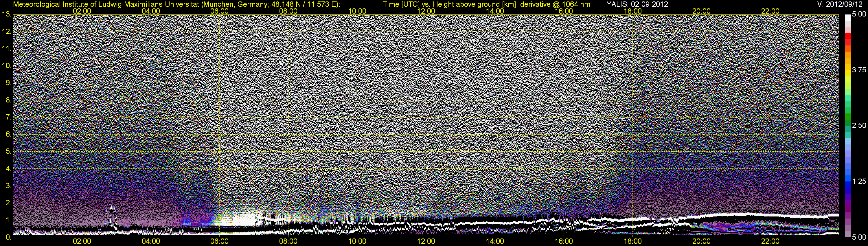The width and height of the screenshot is (868, 246).
Task: Click the 08:00 label on the top time axis
Action: click(x=288, y=11)
